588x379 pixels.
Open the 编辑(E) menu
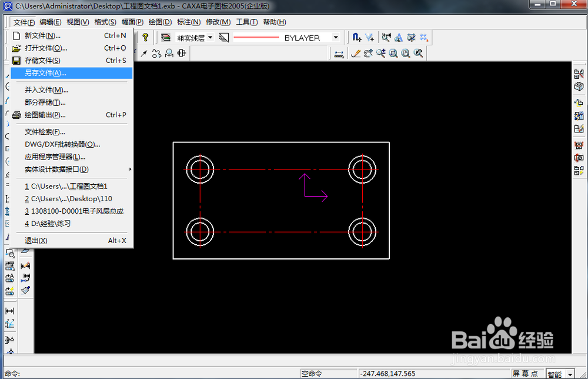click(50, 22)
